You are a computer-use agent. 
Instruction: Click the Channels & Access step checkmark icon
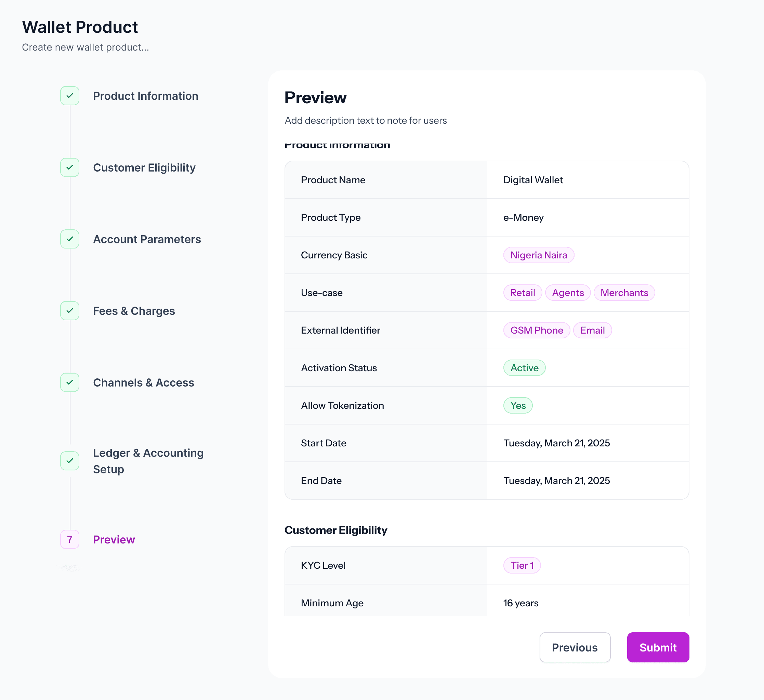pyautogui.click(x=70, y=382)
